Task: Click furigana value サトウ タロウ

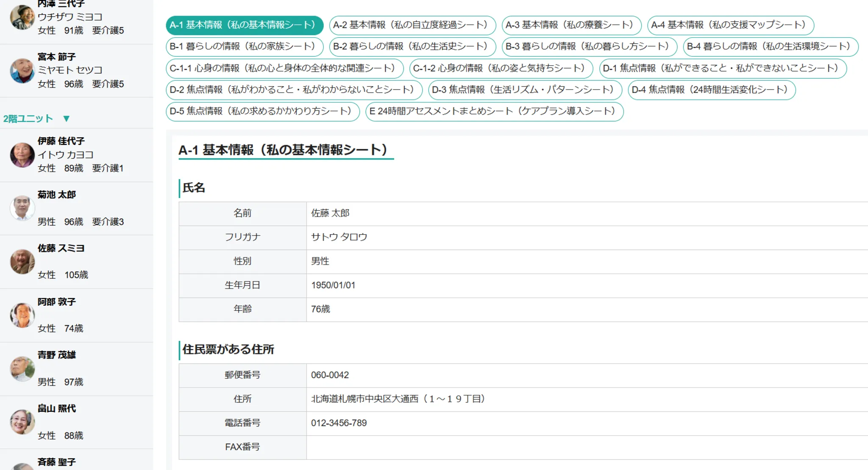Action: point(339,237)
